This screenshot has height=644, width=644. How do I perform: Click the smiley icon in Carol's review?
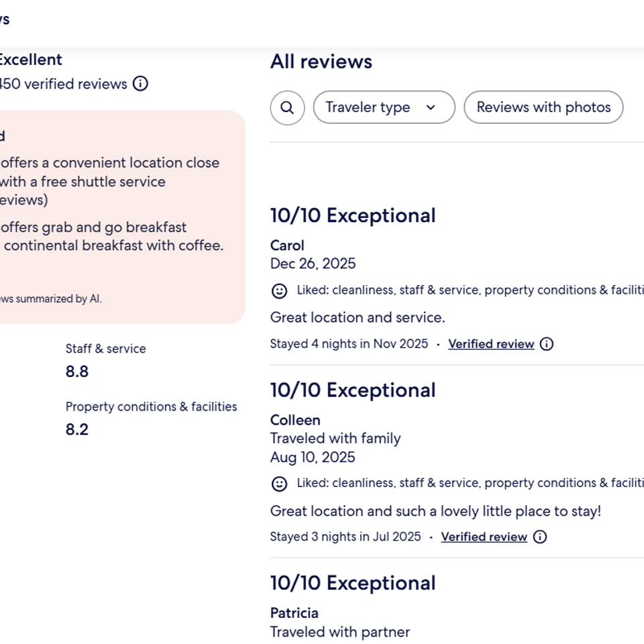coord(279,290)
